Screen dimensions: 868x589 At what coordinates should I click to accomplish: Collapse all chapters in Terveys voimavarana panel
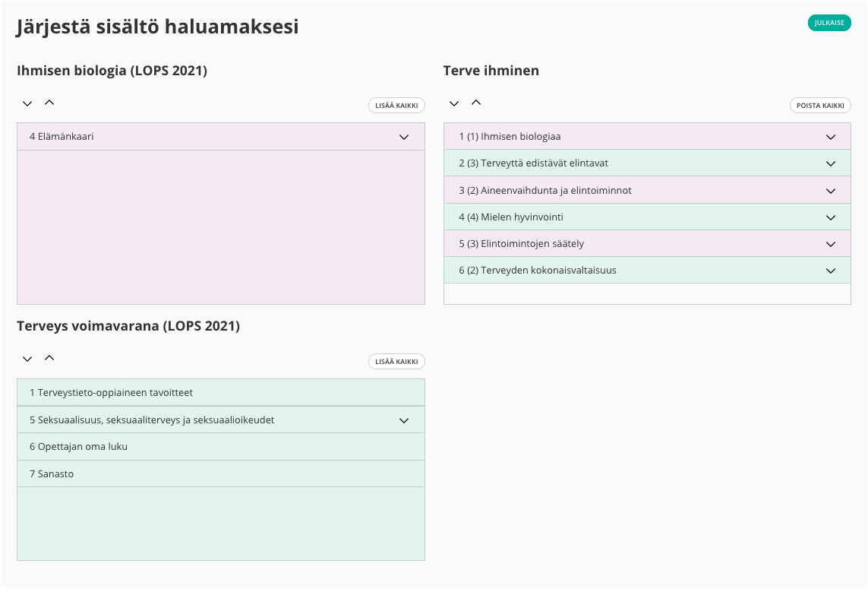(x=49, y=358)
